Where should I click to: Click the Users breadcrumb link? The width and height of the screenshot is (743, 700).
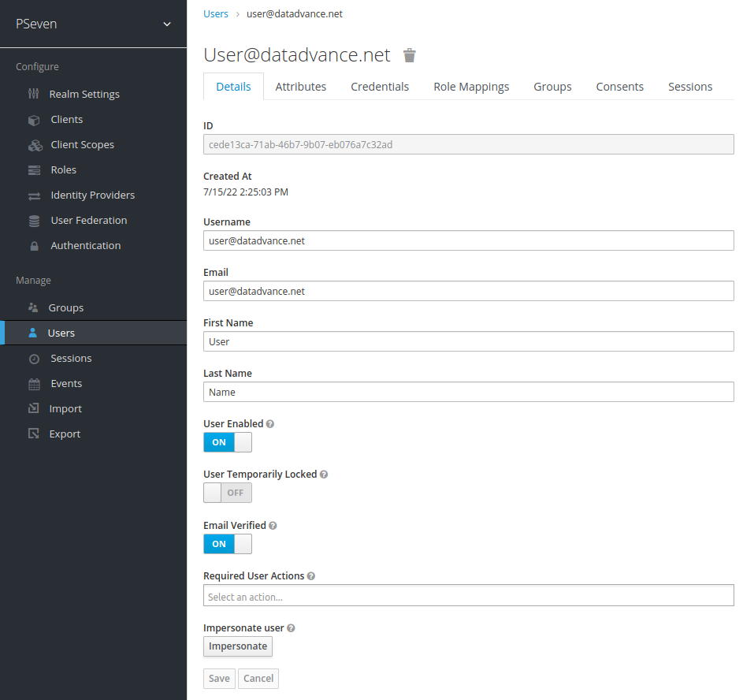pos(216,13)
